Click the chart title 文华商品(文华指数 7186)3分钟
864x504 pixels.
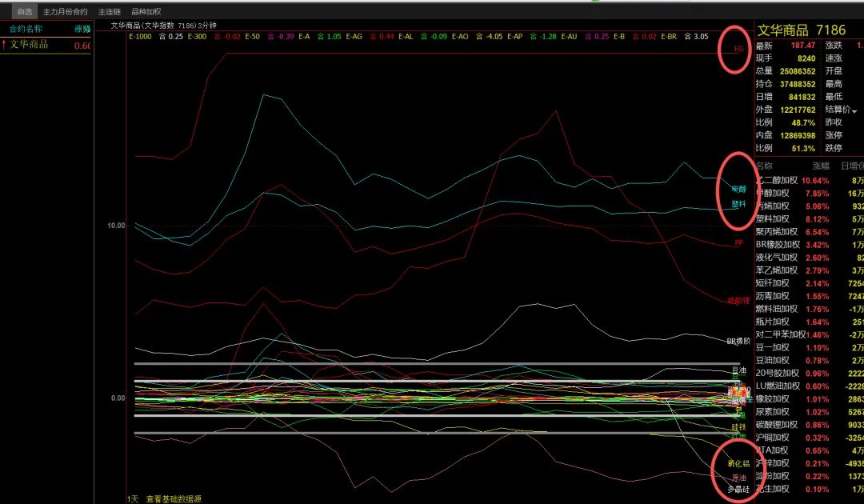click(164, 26)
